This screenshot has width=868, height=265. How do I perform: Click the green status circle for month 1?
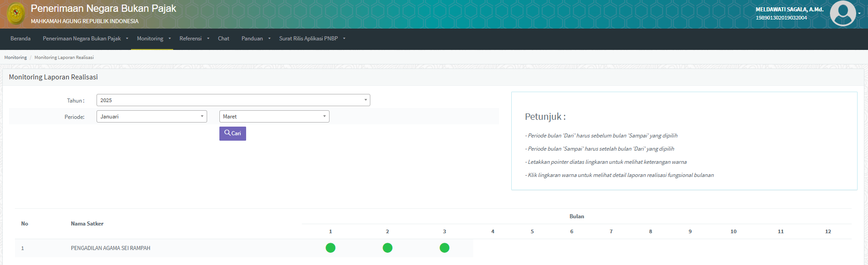click(x=330, y=248)
